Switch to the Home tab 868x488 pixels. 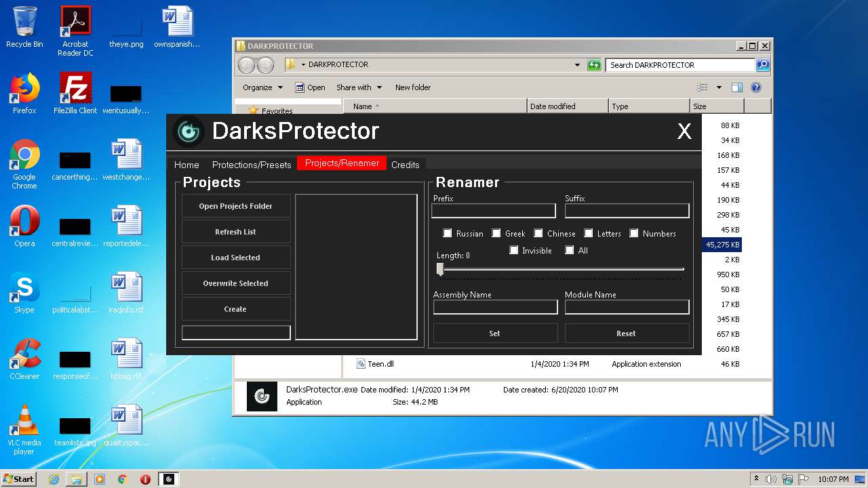pos(186,165)
